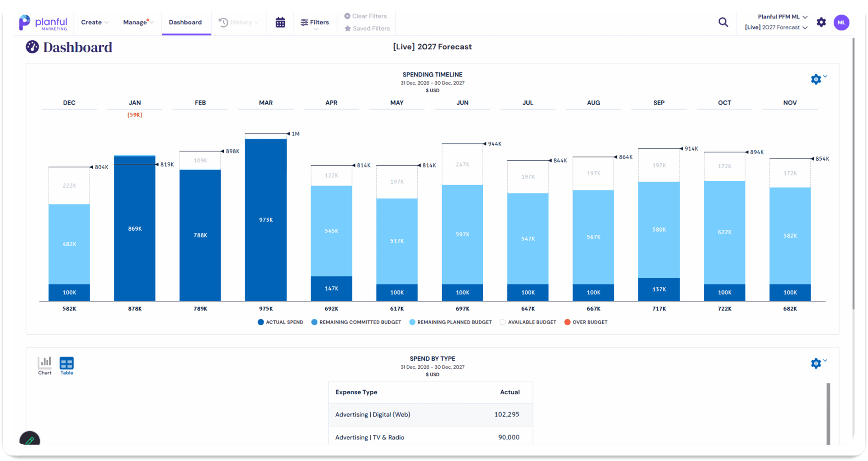Image resolution: width=868 pixels, height=461 pixels.
Task: Toggle Remaining Committed Budget legend series
Action: pos(356,322)
